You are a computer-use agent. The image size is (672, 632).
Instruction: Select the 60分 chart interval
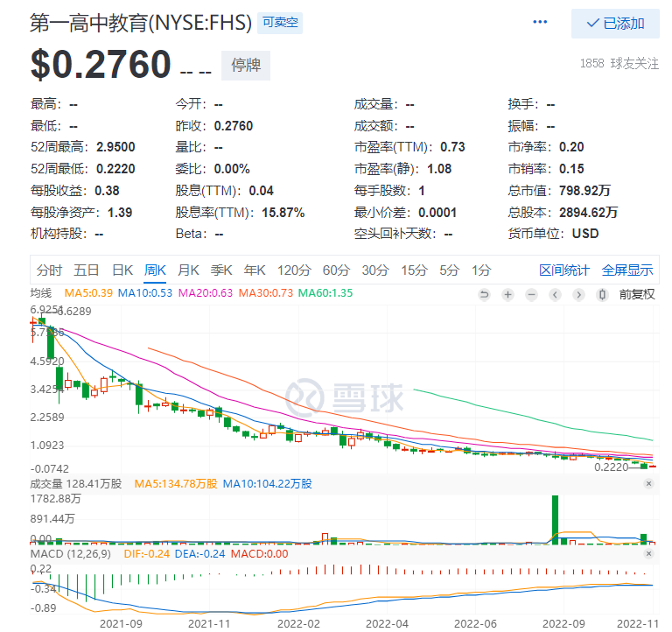tap(336, 270)
